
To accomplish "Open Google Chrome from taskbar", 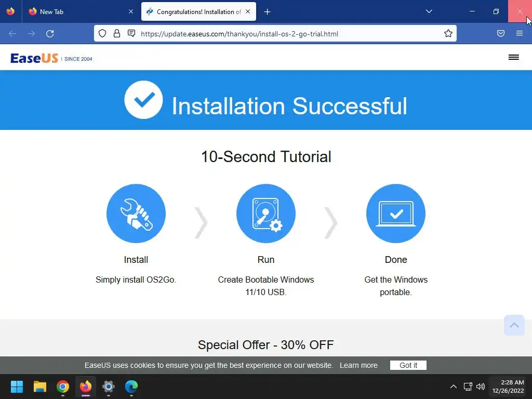I will [x=63, y=387].
